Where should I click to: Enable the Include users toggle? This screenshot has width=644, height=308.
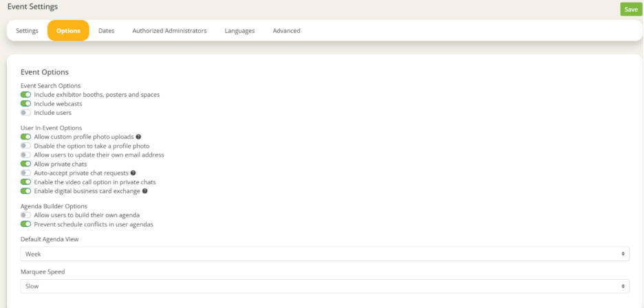coord(25,113)
